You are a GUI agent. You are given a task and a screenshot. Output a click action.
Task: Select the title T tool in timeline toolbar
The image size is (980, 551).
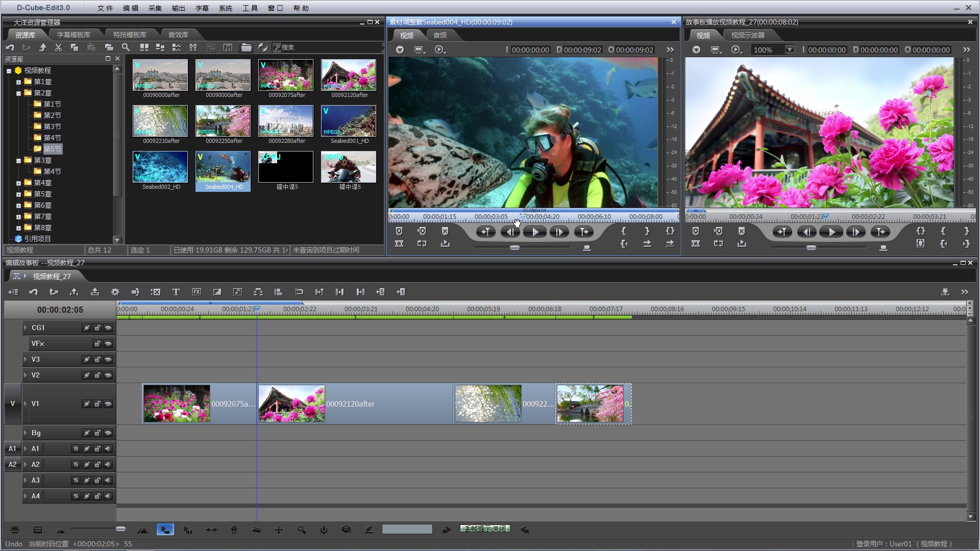[x=176, y=292]
